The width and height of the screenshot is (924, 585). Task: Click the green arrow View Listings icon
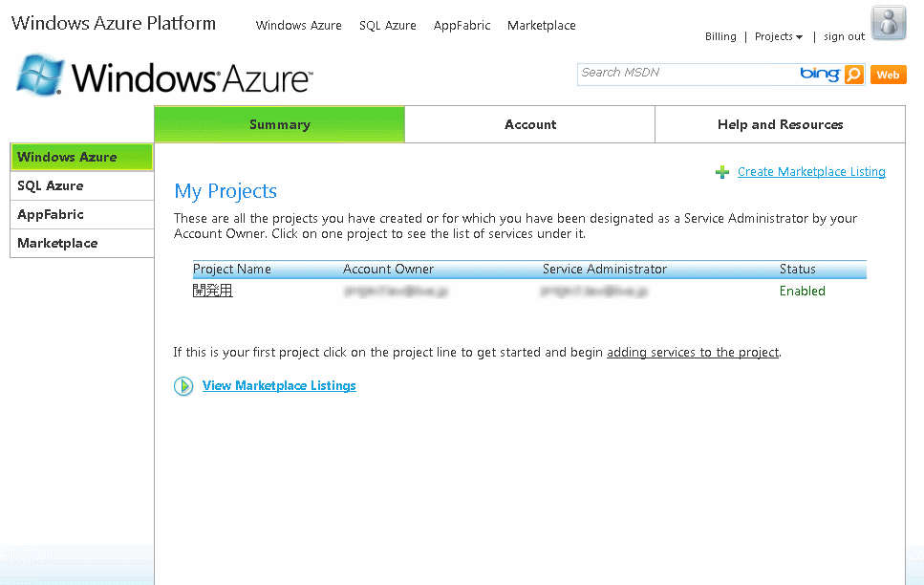(x=183, y=386)
